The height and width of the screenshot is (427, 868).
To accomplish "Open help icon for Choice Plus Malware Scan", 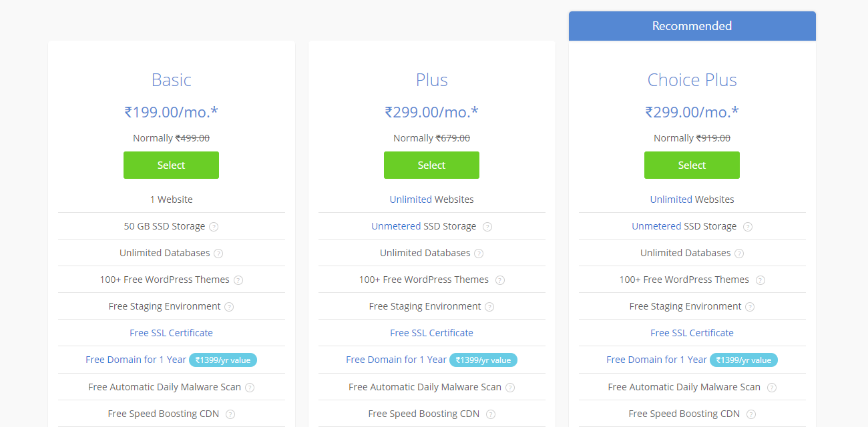I will [x=772, y=388].
